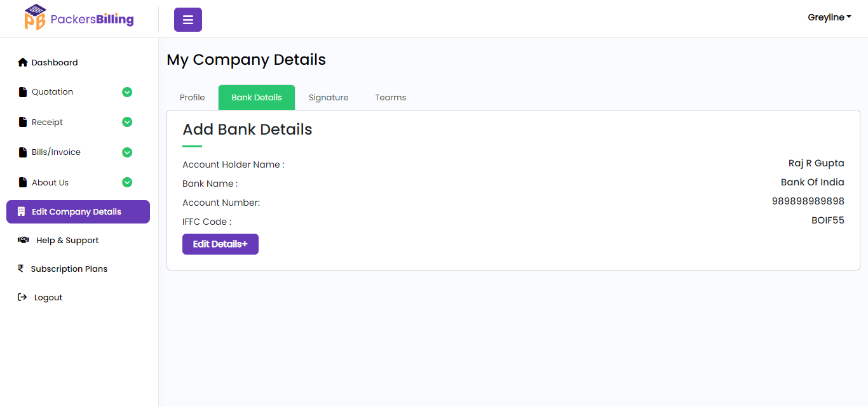Click the Help & Support handshake icon
The image size is (868, 407).
[x=24, y=240]
